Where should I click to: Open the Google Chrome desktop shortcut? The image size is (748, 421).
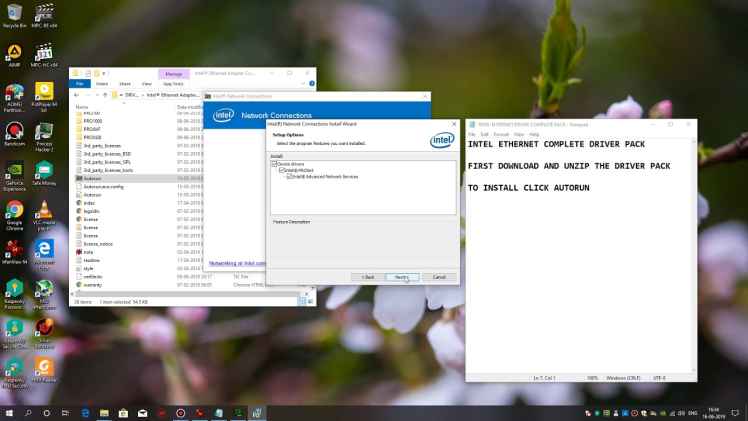coord(15,212)
